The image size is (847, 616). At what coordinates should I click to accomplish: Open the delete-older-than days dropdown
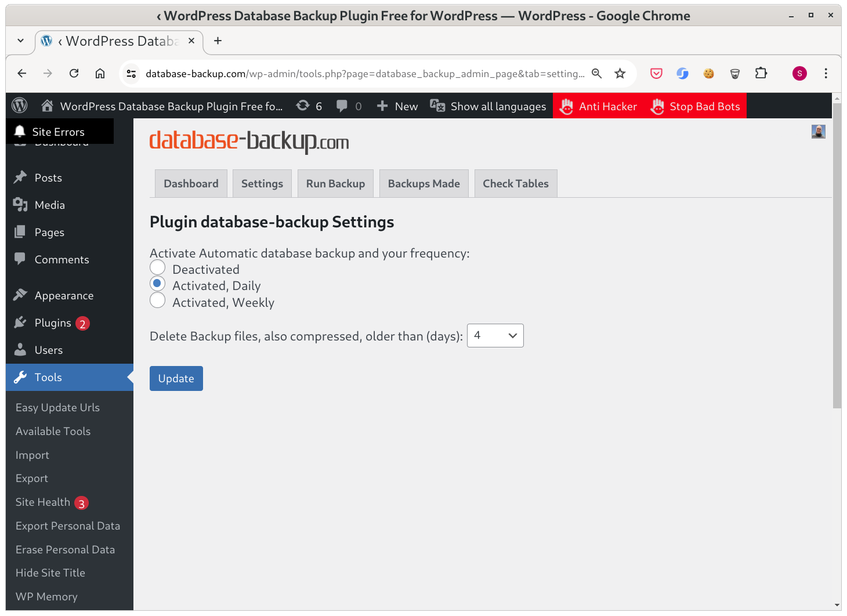495,336
